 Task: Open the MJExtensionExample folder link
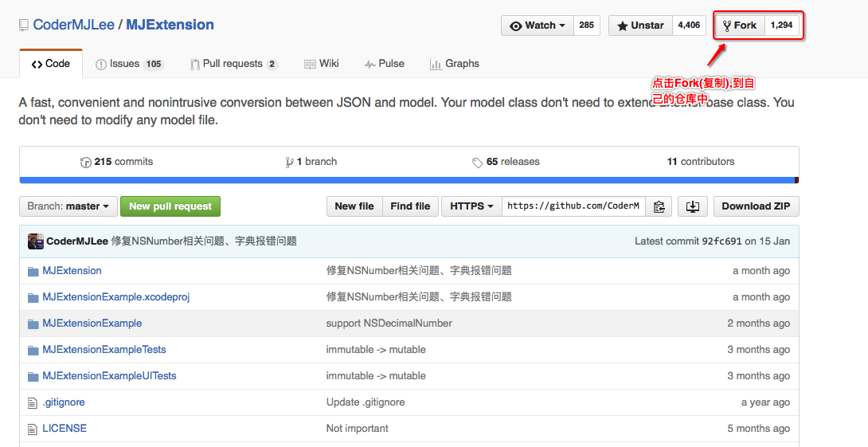[92, 323]
